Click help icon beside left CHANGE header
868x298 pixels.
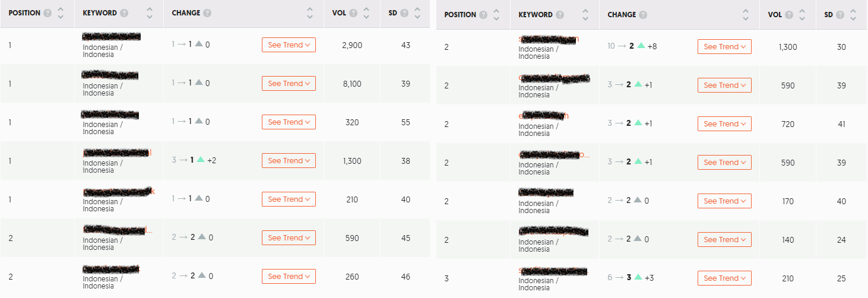[207, 13]
